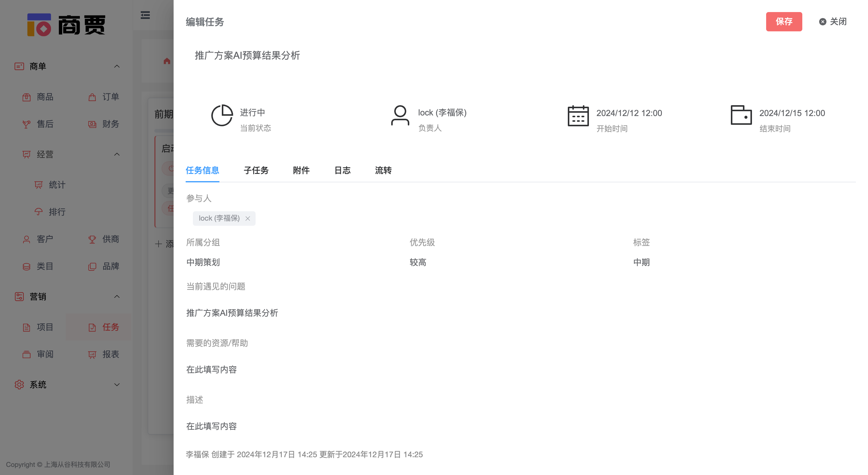Image resolution: width=868 pixels, height=475 pixels.
Task: Switch to the 子任务 tab
Action: [256, 171]
